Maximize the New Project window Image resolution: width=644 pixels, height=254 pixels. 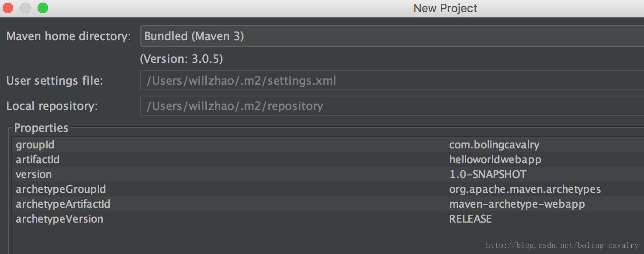pyautogui.click(x=43, y=8)
